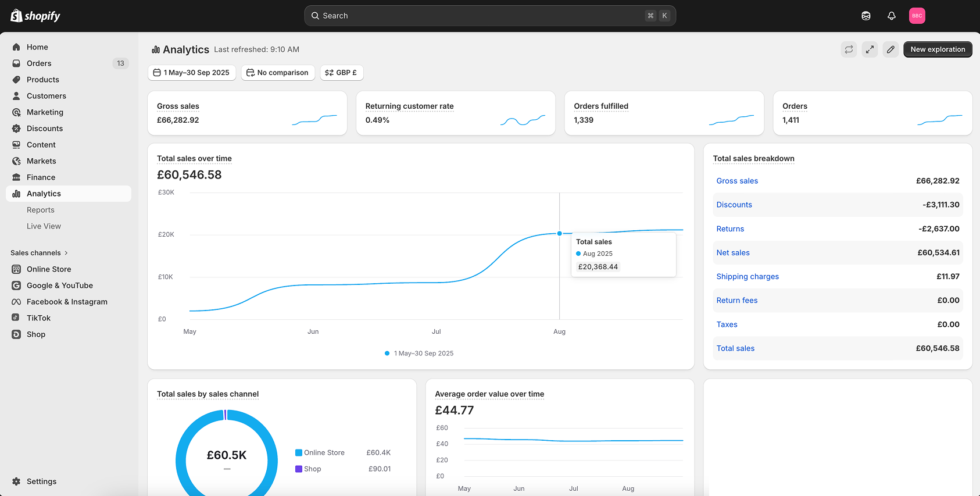Open Return fees link in breakdown
The image size is (980, 496).
click(737, 301)
